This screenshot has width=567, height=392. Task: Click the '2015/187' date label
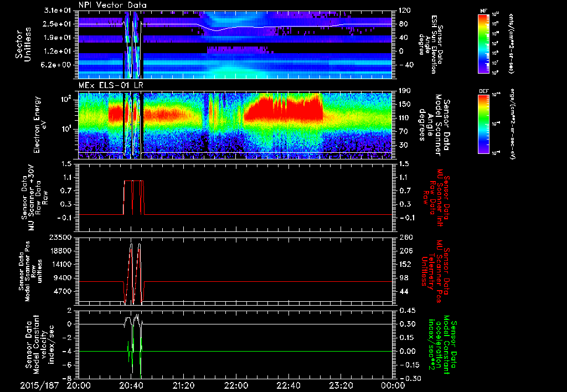coord(39,385)
